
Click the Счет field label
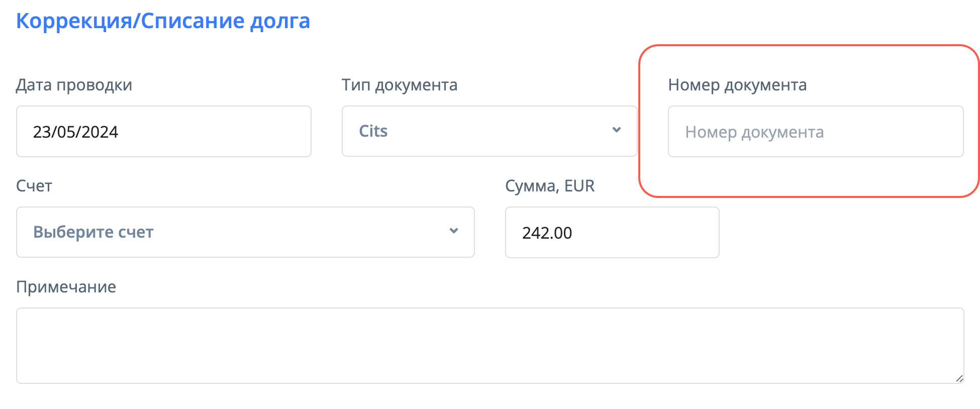click(x=34, y=186)
